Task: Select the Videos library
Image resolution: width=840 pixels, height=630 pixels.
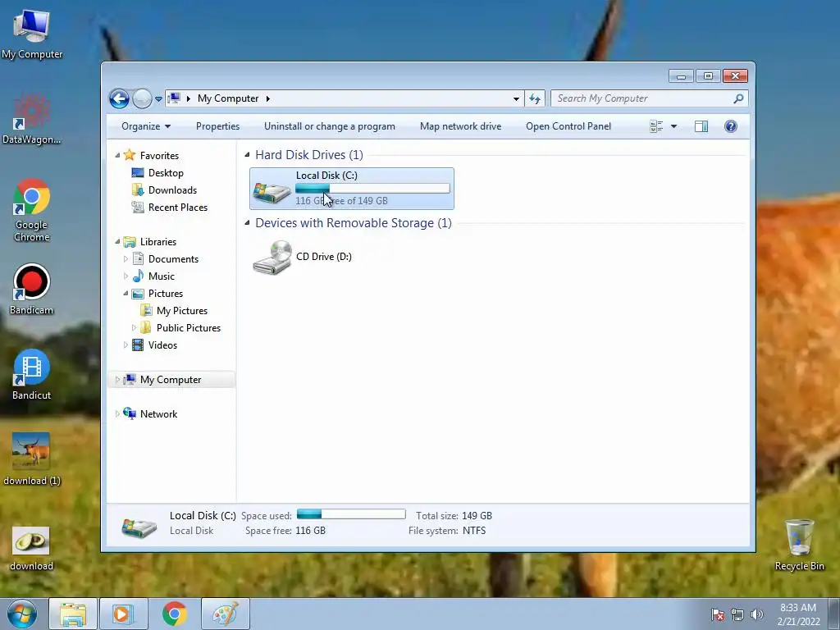Action: (162, 345)
